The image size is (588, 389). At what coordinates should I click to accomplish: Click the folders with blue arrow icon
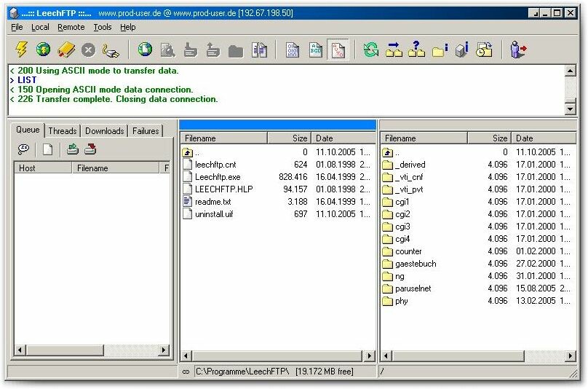coord(394,50)
